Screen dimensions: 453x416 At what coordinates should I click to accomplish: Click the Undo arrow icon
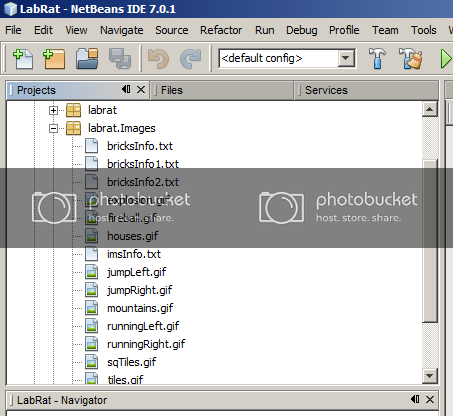coord(158,59)
